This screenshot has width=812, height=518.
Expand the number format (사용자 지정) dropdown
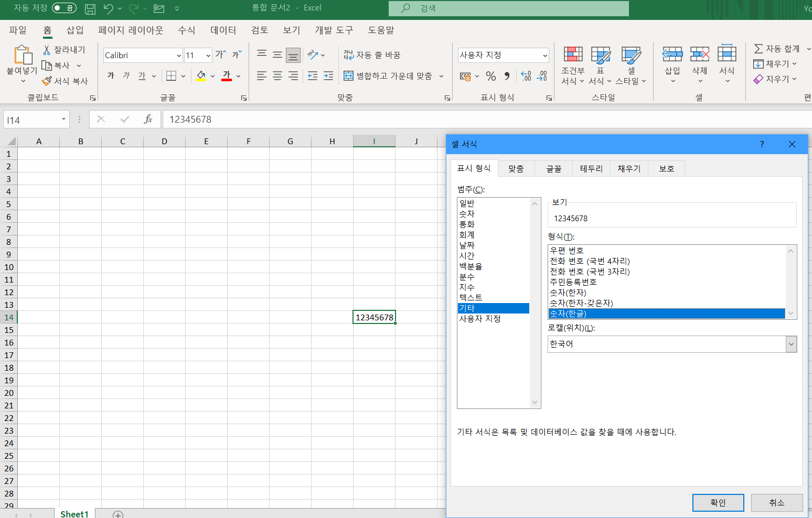(x=545, y=56)
